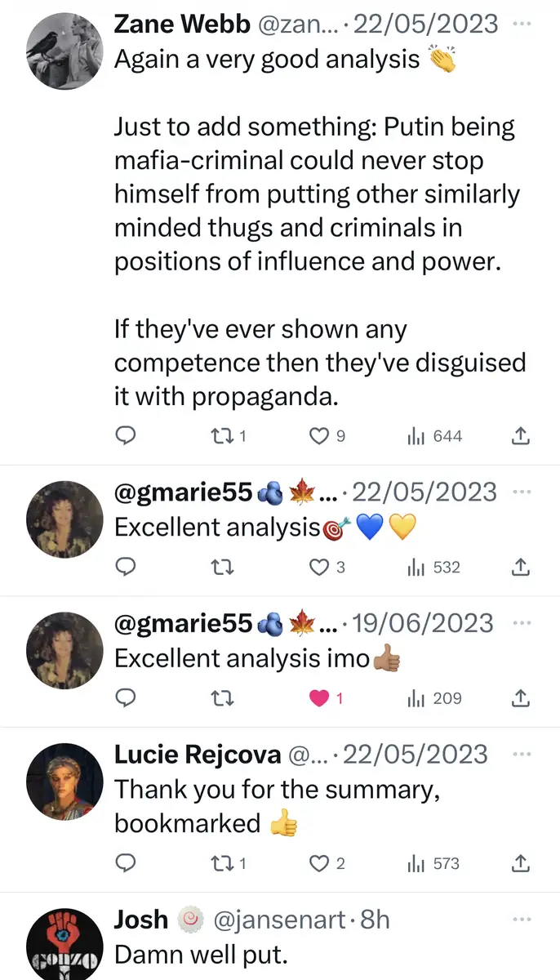
Task: Share Lucie Rejcova's tweet
Action: click(x=520, y=863)
